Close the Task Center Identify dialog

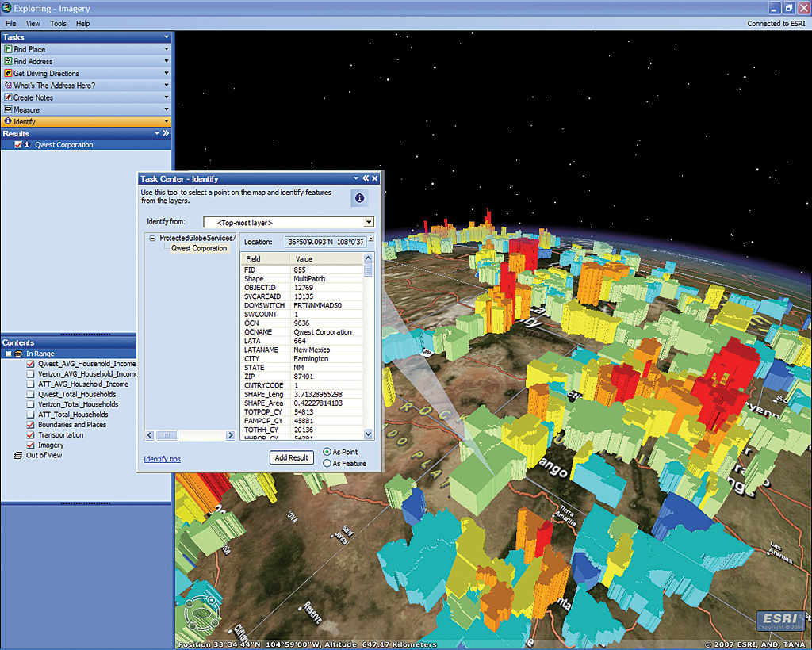[x=375, y=178]
